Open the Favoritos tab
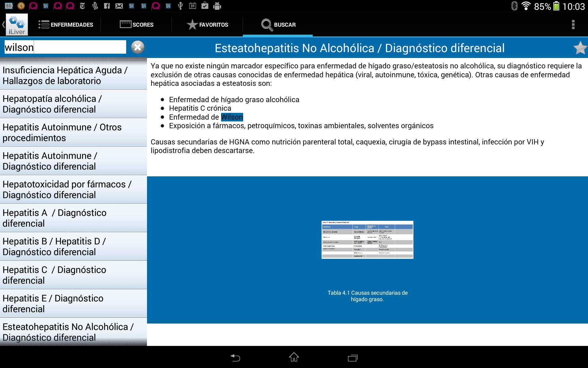 [207, 25]
